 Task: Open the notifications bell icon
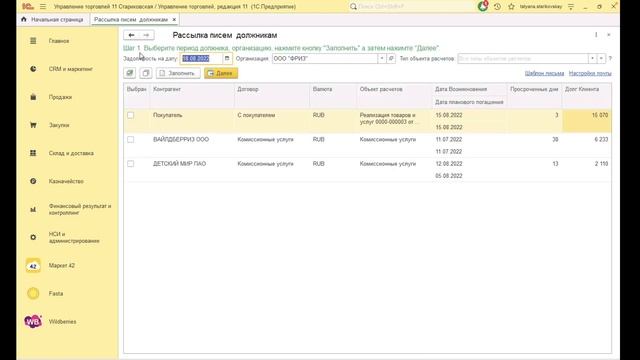(483, 7)
